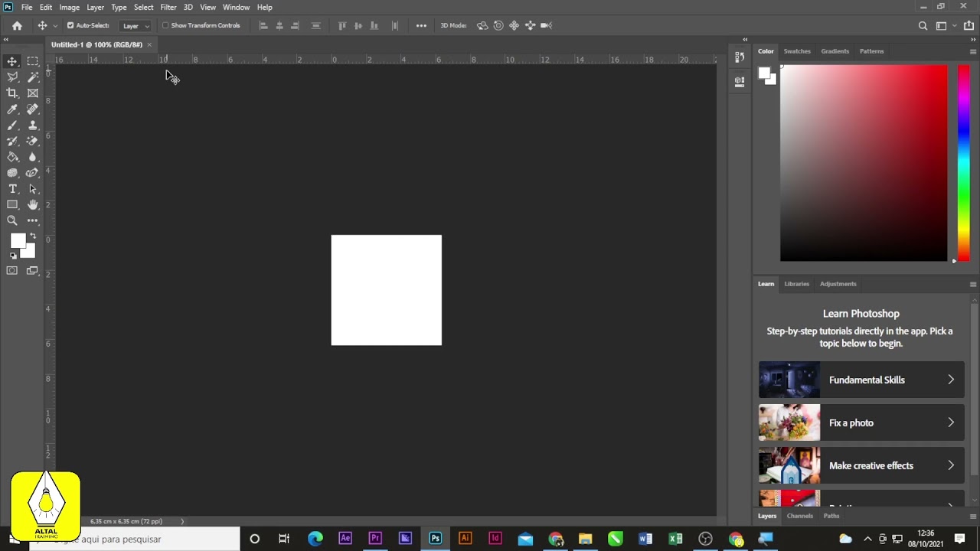Select the Blur tool
Viewport: 980px width, 551px height.
[x=32, y=157]
